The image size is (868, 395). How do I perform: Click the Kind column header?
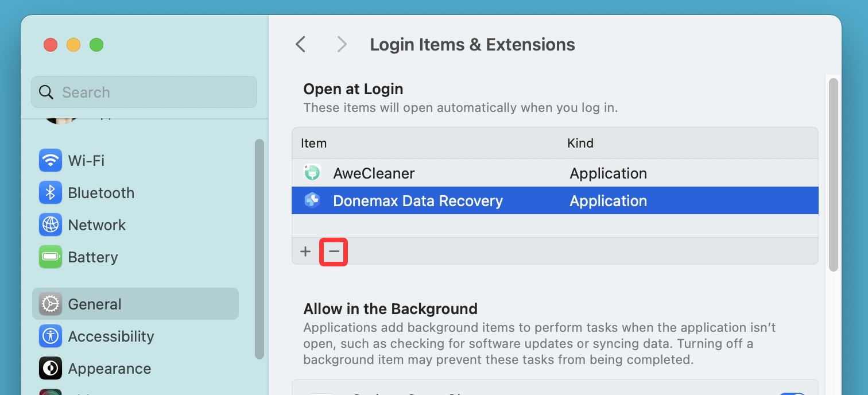[x=580, y=144]
